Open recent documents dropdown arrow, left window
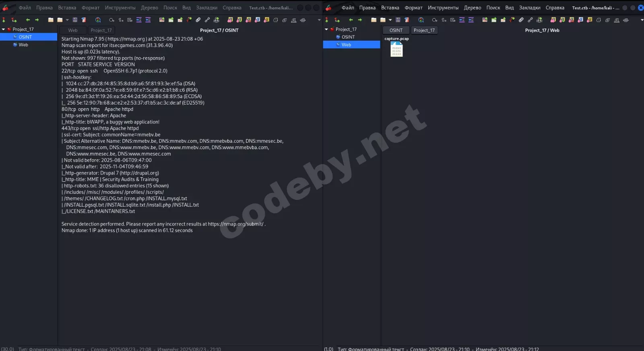644x351 pixels. point(67,20)
